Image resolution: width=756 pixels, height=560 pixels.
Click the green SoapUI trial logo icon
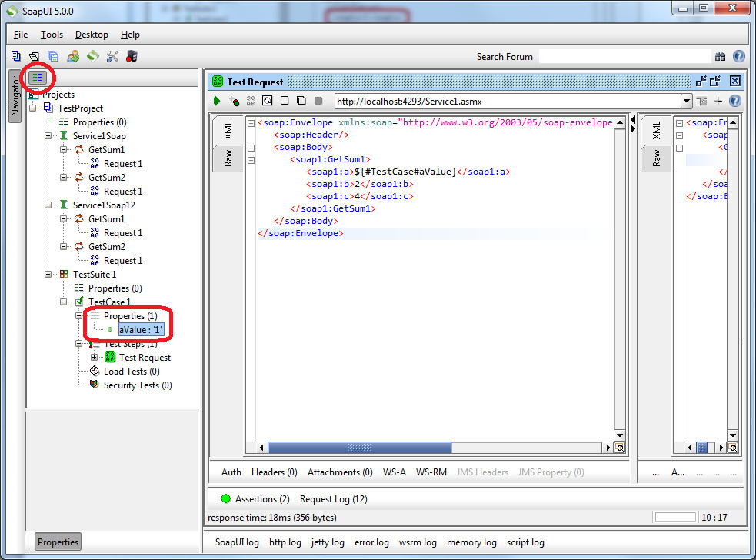93,56
